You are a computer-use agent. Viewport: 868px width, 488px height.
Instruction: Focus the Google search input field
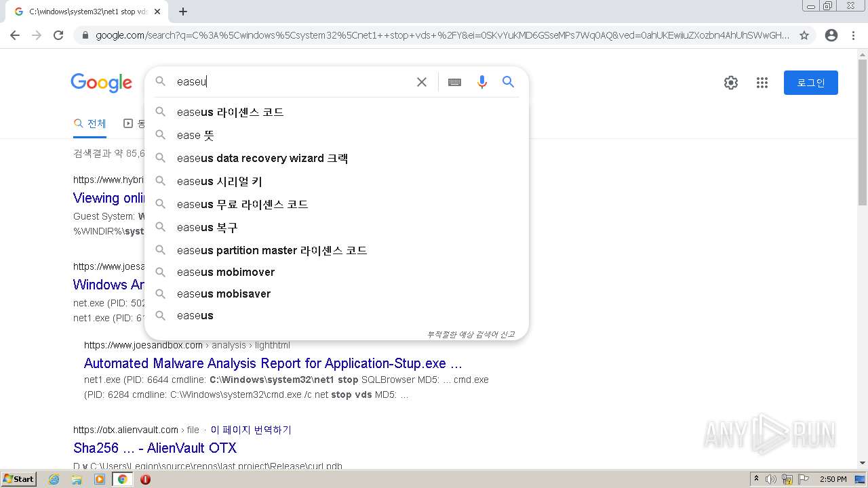tap(292, 82)
